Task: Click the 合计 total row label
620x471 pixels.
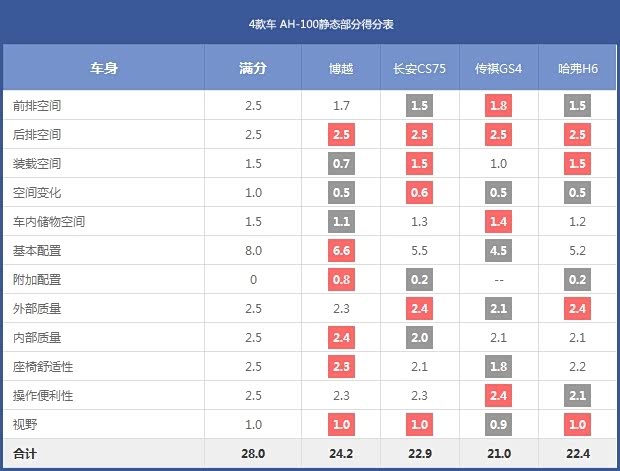Action: (26, 454)
